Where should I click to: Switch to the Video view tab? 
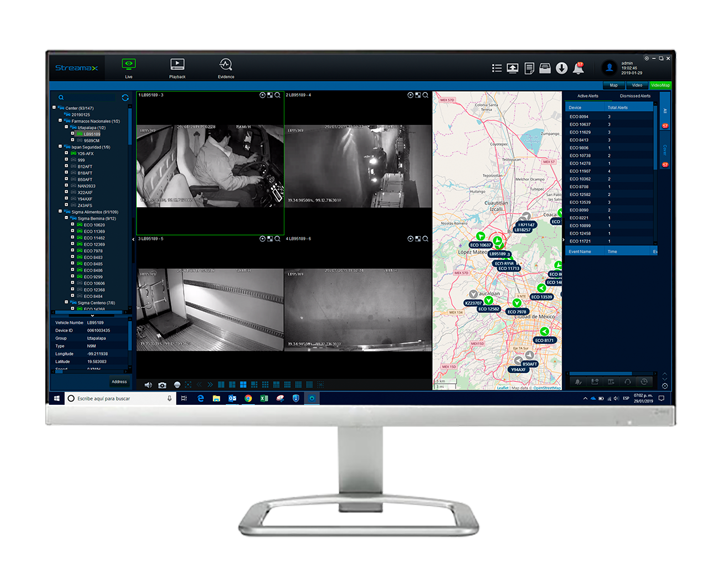[637, 85]
